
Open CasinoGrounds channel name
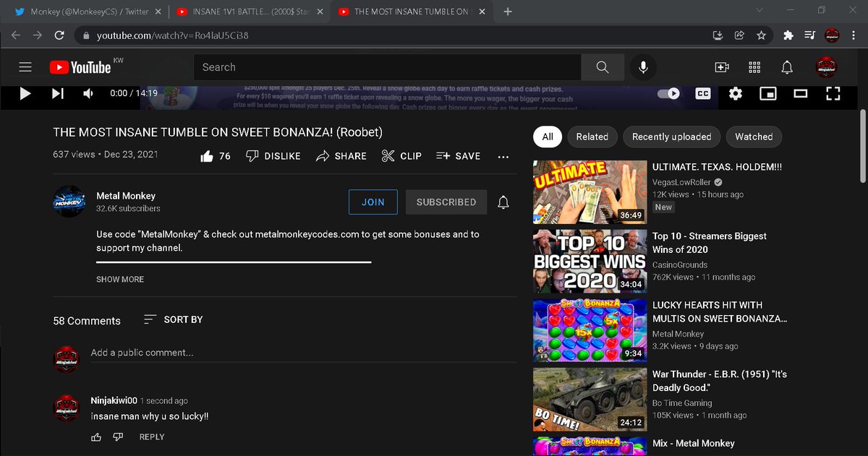[680, 265]
